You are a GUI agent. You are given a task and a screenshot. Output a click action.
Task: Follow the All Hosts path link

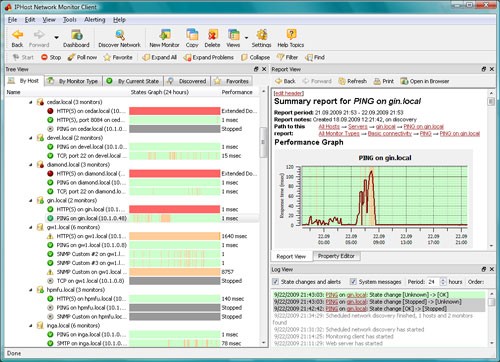[x=329, y=127]
